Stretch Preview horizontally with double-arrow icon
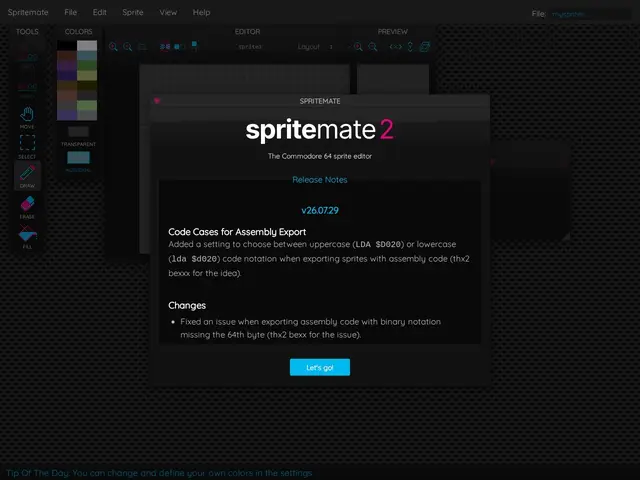The image size is (640, 480). pos(396,47)
